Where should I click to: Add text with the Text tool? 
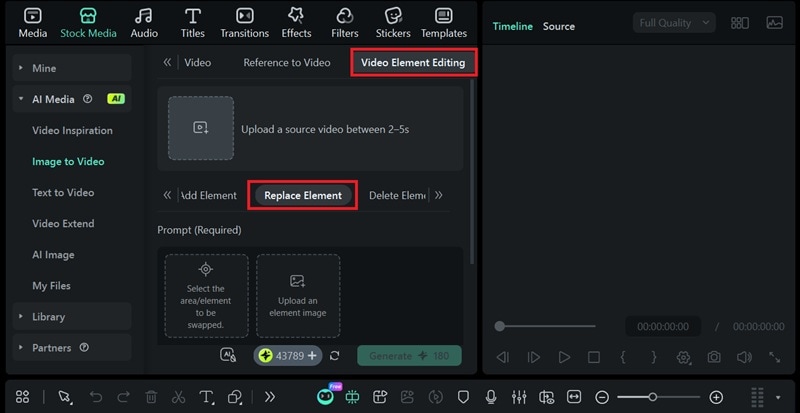click(x=206, y=397)
